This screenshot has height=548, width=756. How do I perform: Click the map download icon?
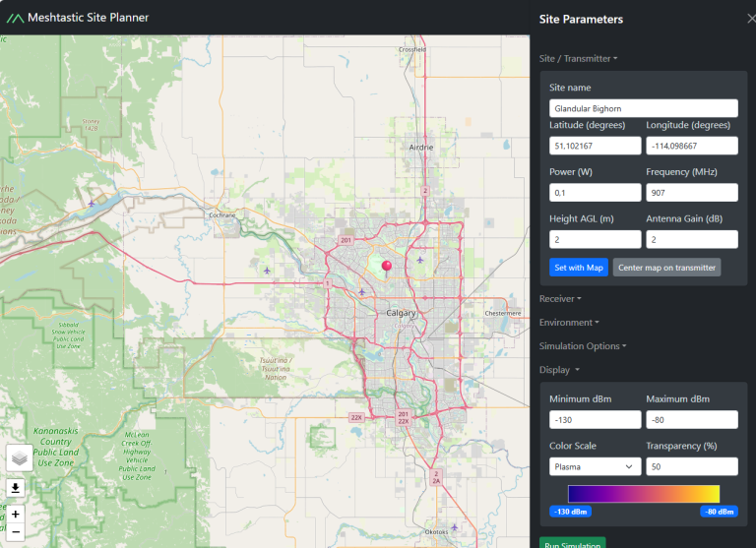pyautogui.click(x=16, y=488)
